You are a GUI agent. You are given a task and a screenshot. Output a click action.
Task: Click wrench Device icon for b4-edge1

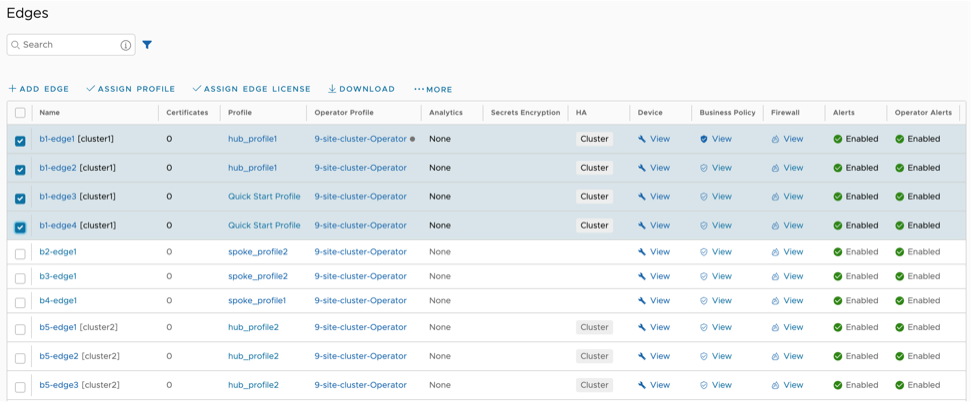[x=642, y=301]
